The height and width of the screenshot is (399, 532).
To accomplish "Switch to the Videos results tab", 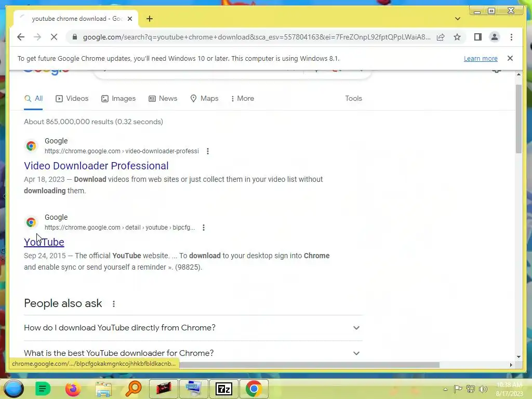I will click(x=72, y=99).
